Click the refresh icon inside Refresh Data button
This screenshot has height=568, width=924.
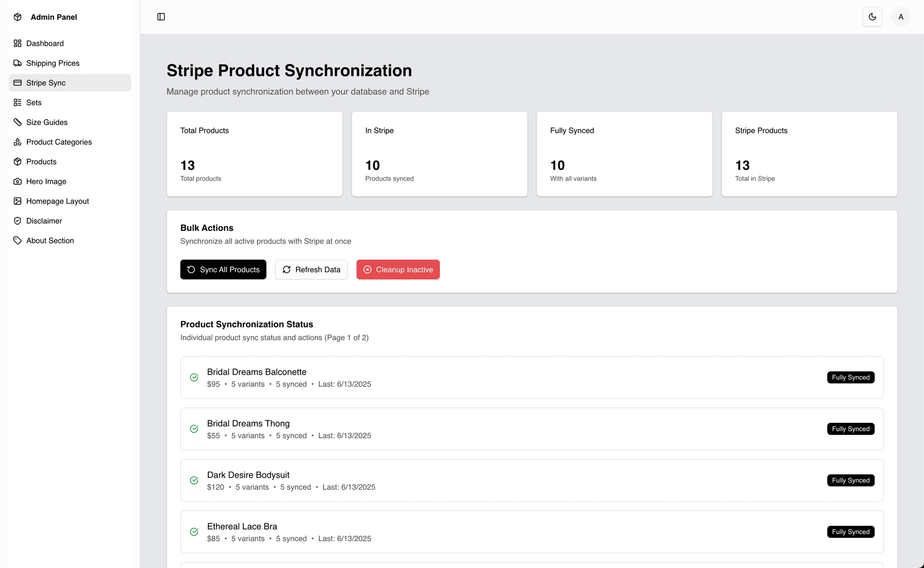287,270
